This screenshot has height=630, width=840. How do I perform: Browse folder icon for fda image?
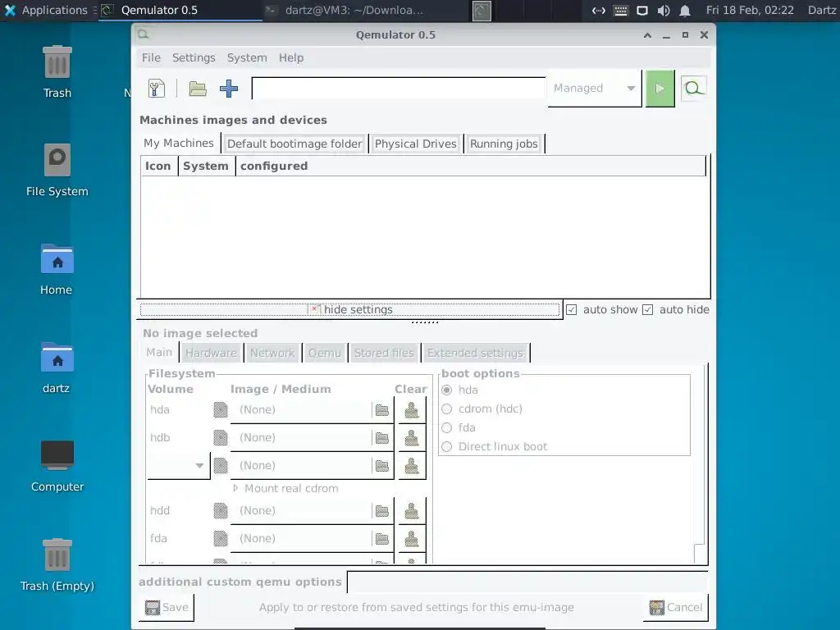382,539
